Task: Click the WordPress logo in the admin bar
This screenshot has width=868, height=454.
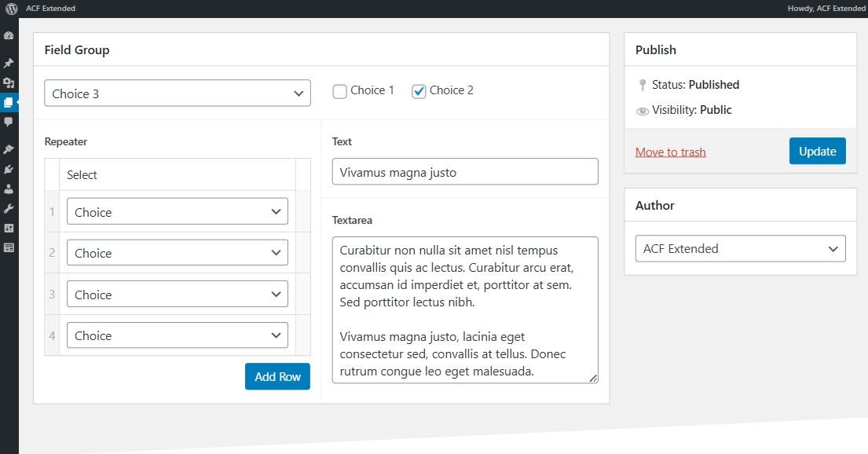Action: [11, 9]
